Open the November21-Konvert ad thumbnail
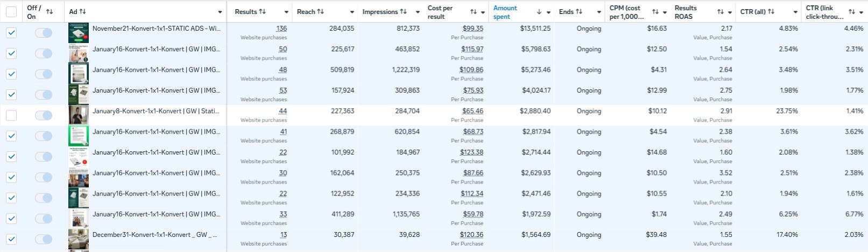 79,33
